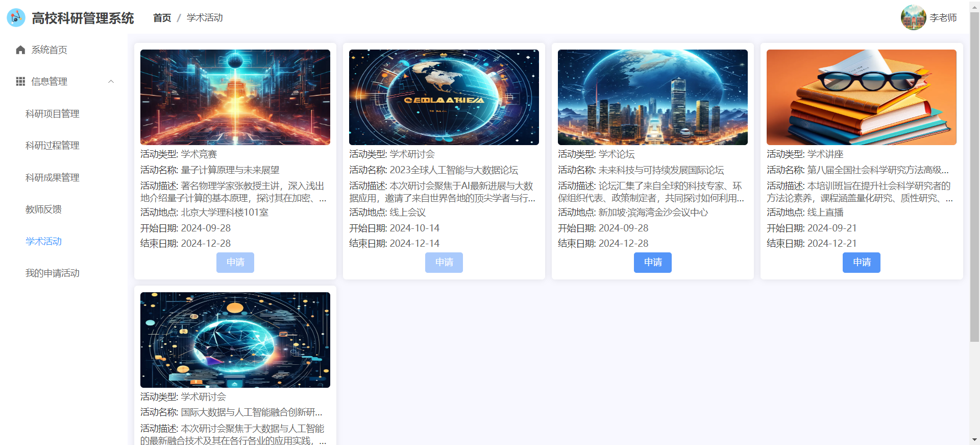Click 活动类型: 学术竞赛 text
Screen dimensions: 980x445
179,154
